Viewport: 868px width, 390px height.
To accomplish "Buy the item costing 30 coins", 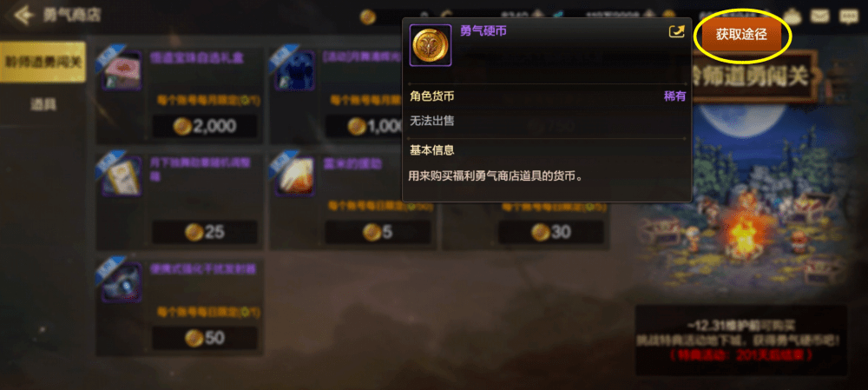I will [551, 232].
